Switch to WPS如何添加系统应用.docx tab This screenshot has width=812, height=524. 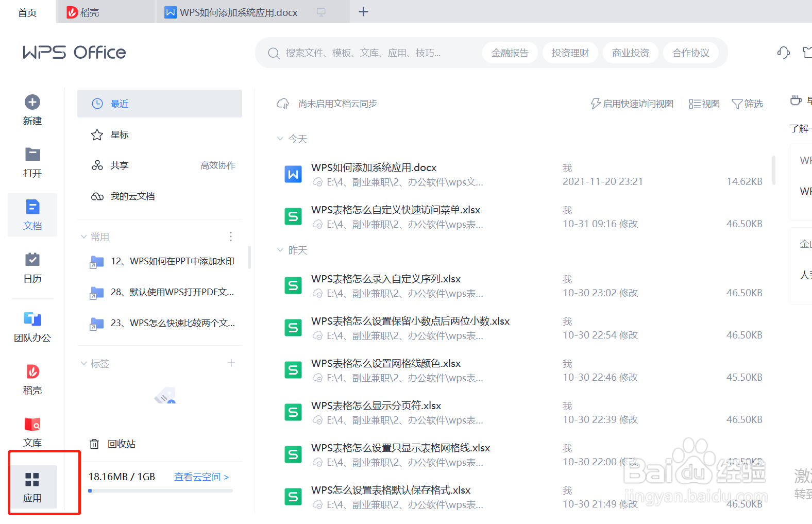pyautogui.click(x=252, y=12)
